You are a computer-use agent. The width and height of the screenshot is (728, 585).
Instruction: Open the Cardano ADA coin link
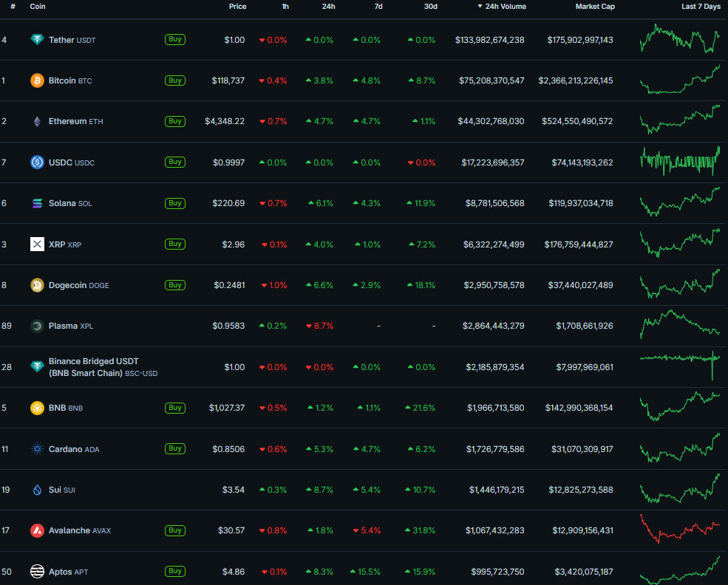point(74,449)
